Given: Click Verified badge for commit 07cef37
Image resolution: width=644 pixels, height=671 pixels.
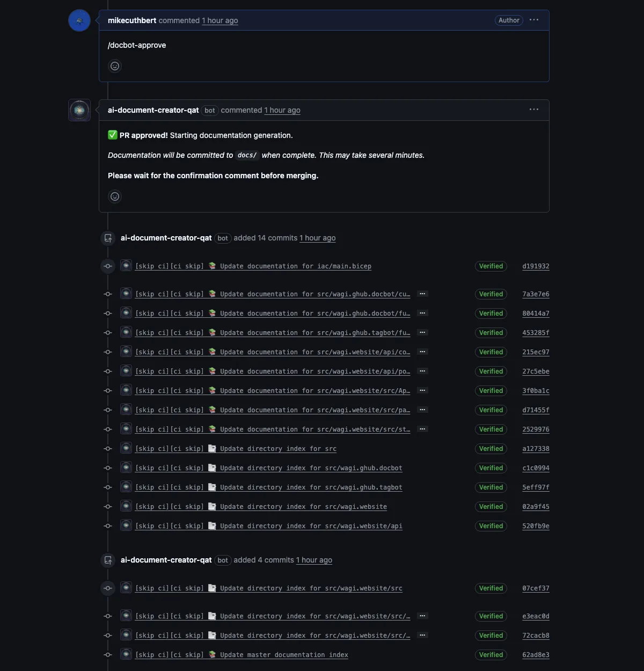Looking at the screenshot, I should click(x=491, y=588).
